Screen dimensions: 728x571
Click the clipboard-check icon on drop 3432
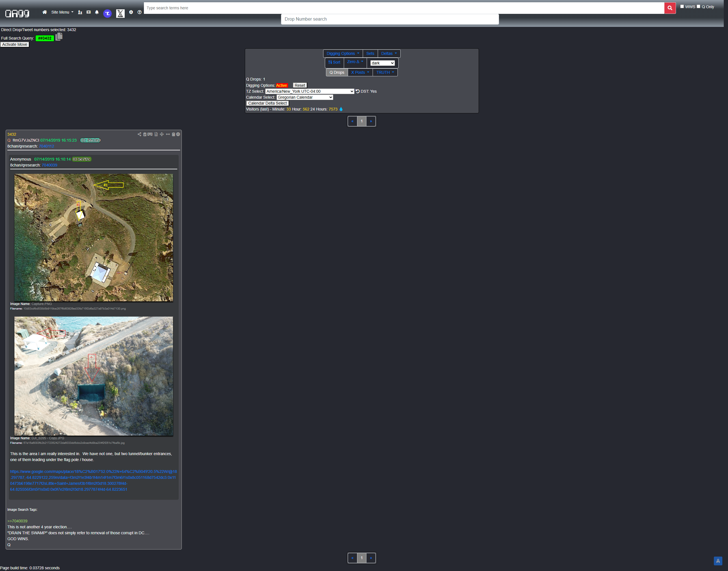(145, 134)
